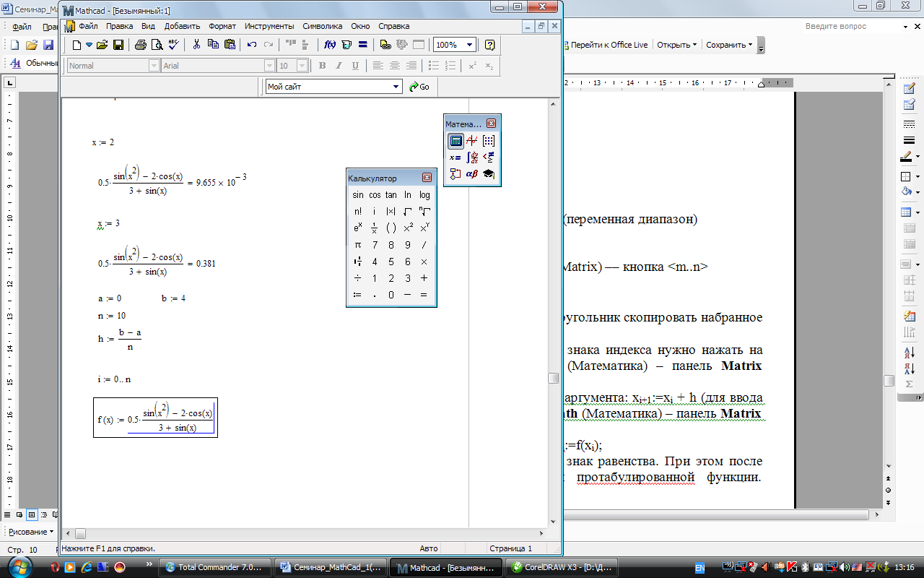This screenshot has height=578, width=924.
Task: Switch to Total Commander on the taskbar
Action: 216,567
